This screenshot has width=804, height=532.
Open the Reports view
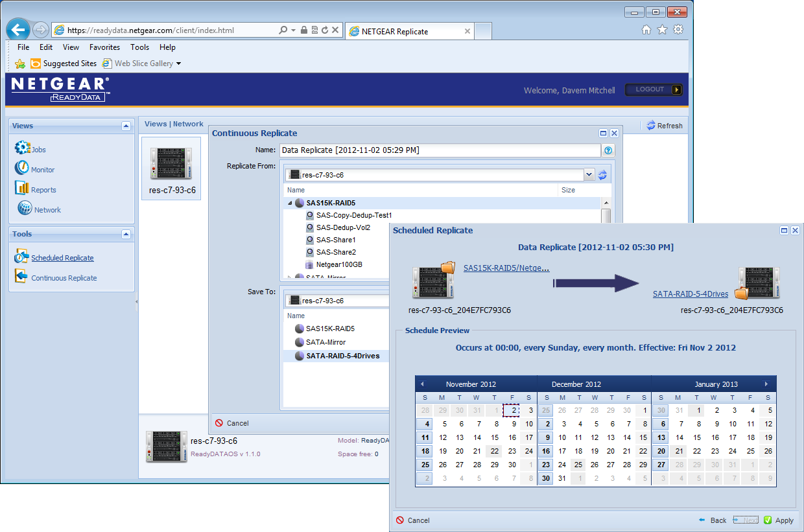(35, 189)
